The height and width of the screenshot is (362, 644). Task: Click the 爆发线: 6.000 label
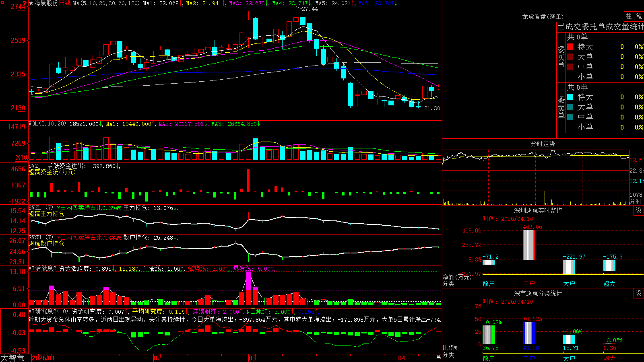[254, 268]
